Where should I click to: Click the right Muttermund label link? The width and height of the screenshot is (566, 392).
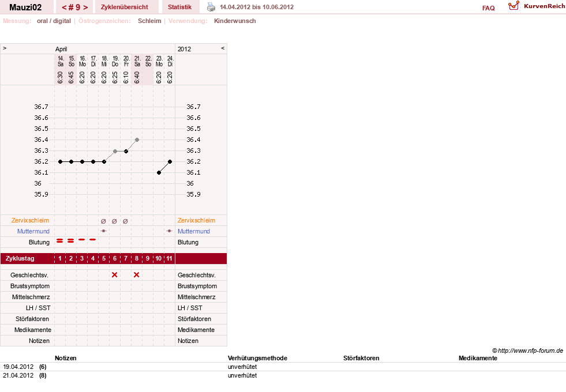pos(194,231)
